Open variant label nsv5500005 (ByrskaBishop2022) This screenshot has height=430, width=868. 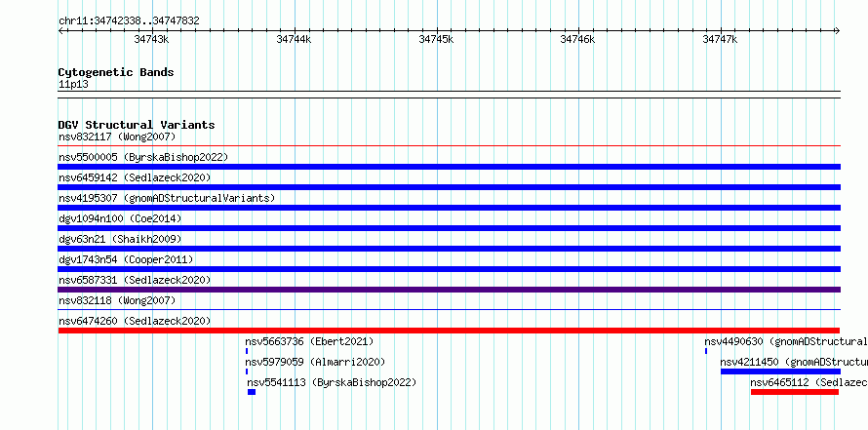click(143, 157)
